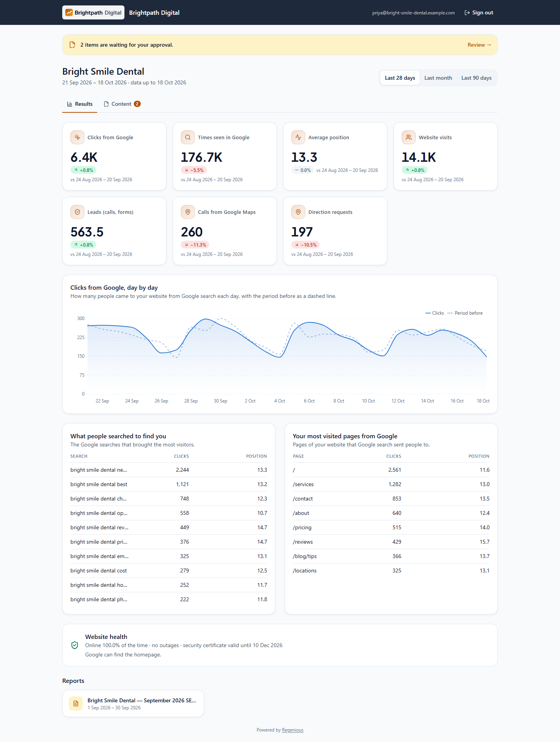Image resolution: width=560 pixels, height=742 pixels.
Task: Click the /locations page row
Action: tap(391, 570)
